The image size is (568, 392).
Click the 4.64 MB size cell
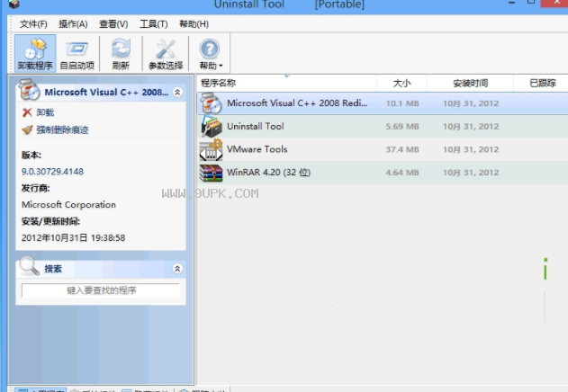[402, 173]
